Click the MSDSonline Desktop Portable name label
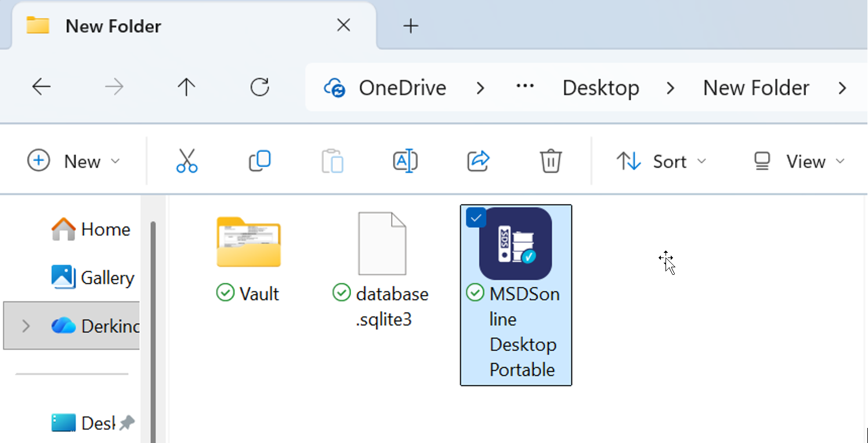The image size is (868, 443). 524,332
